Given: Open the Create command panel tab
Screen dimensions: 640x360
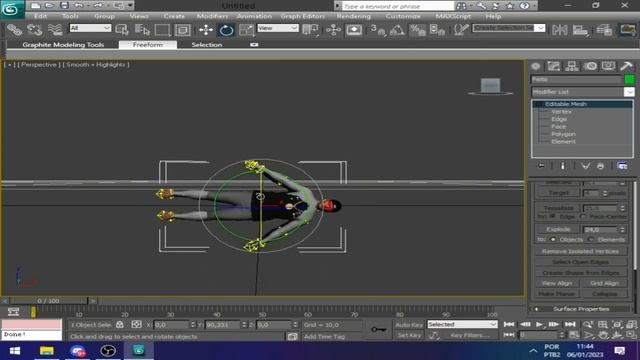Looking at the screenshot, I should (536, 66).
